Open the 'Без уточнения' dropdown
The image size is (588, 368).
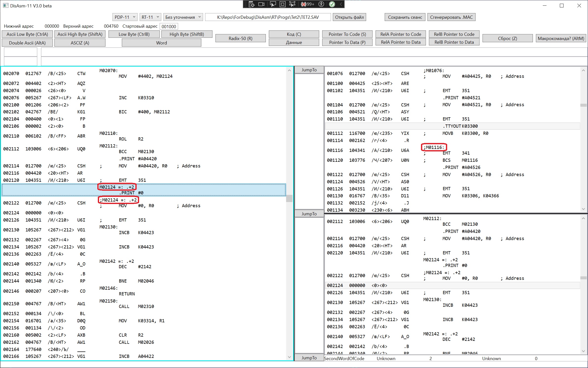(183, 17)
